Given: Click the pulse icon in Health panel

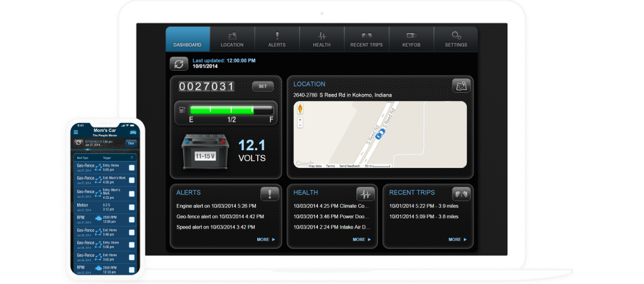Looking at the screenshot, I should (x=365, y=194).
